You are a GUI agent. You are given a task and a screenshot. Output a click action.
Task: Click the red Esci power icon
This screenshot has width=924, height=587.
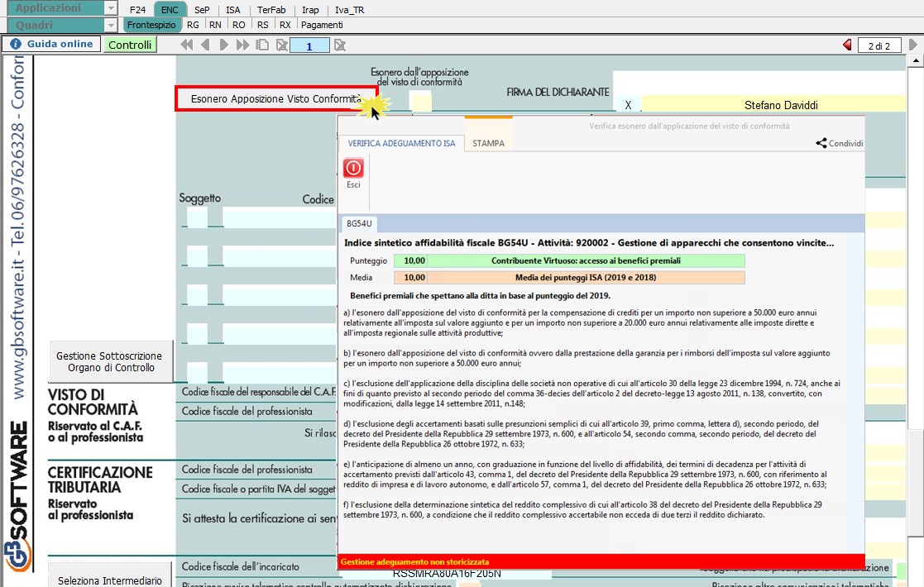353,169
